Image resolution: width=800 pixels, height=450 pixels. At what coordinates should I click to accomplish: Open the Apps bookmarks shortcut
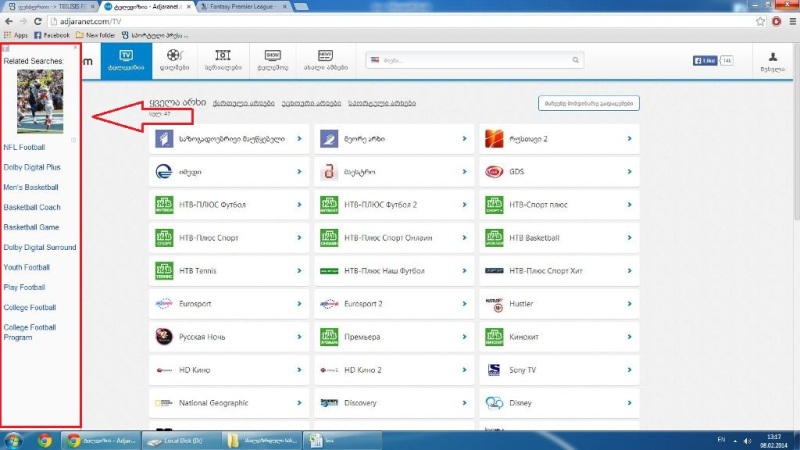point(16,35)
